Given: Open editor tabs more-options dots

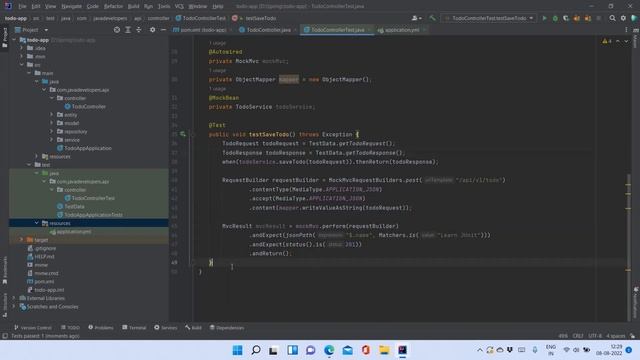Looking at the screenshot, I should coord(626,30).
